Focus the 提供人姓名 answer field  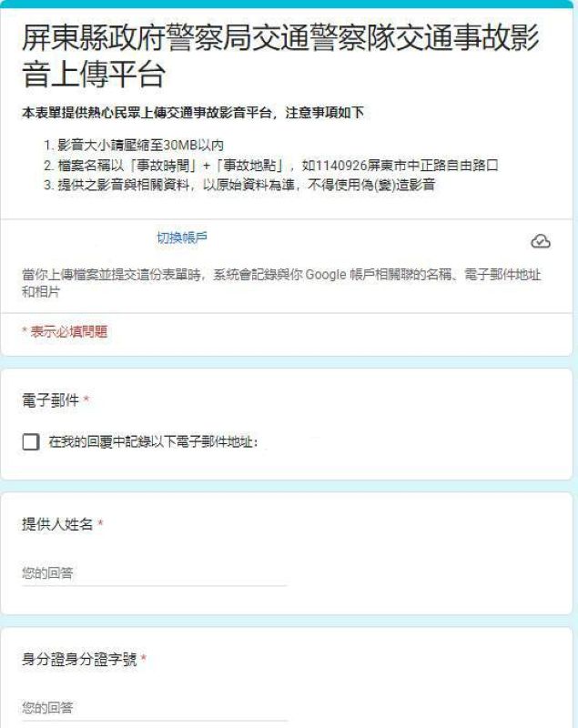[x=154, y=573]
